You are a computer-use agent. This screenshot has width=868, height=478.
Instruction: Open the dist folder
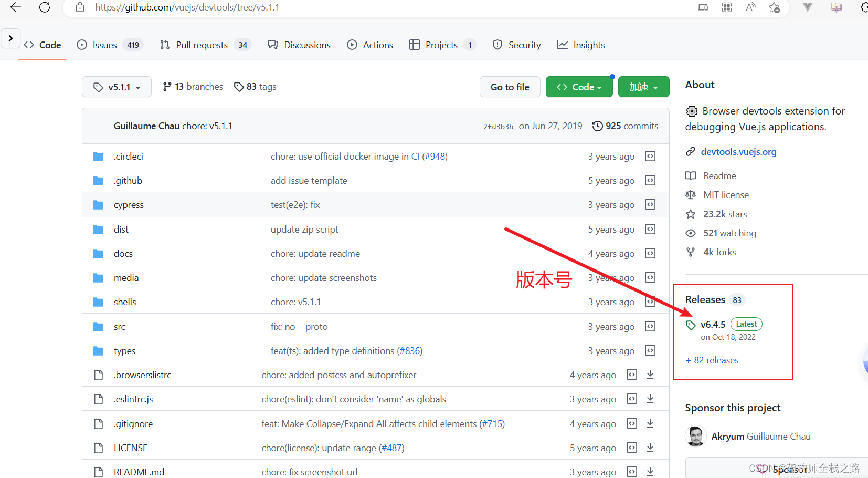click(121, 230)
